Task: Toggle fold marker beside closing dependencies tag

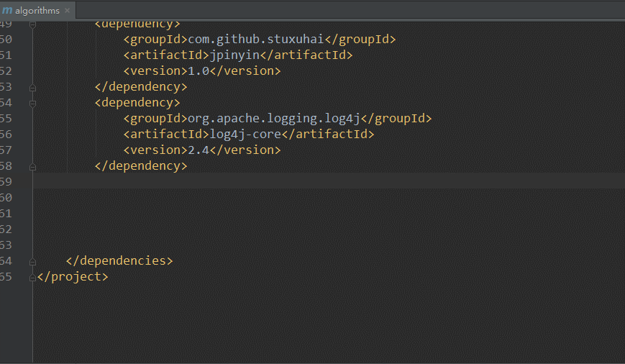Action: (32, 262)
